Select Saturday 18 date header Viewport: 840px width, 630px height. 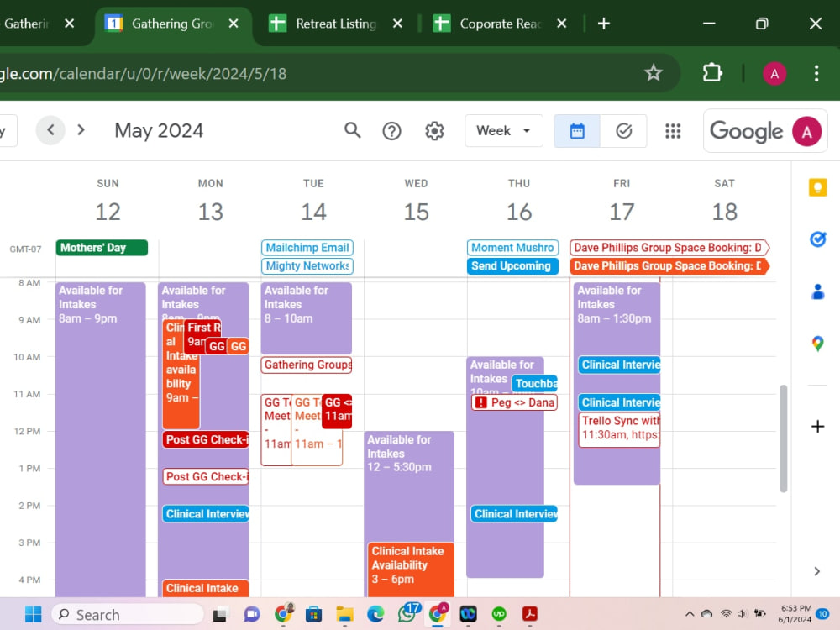pyautogui.click(x=724, y=212)
